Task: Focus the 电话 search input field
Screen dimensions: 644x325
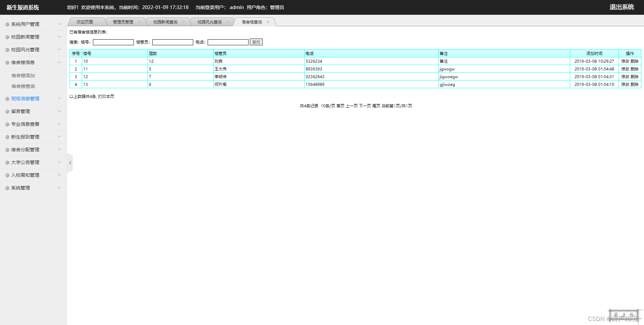Action: coord(228,42)
